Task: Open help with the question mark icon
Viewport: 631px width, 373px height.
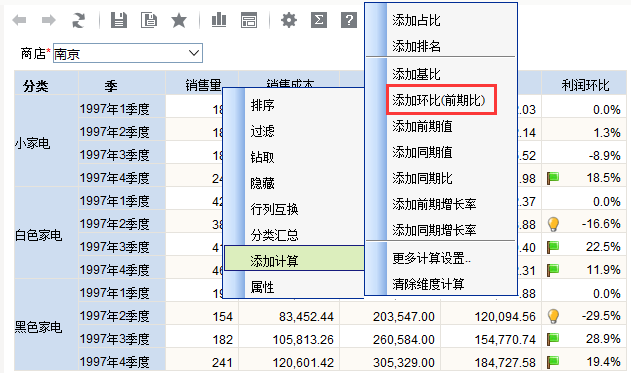Action: [349, 20]
